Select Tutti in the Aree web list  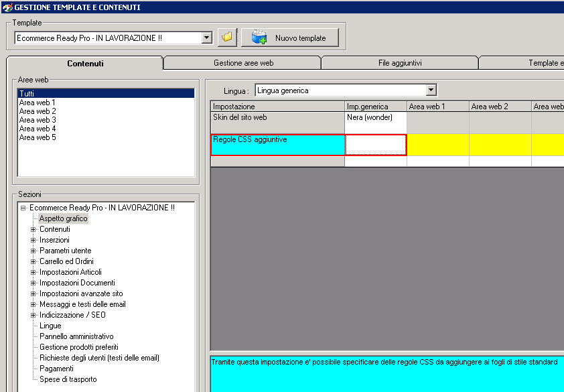coord(106,94)
